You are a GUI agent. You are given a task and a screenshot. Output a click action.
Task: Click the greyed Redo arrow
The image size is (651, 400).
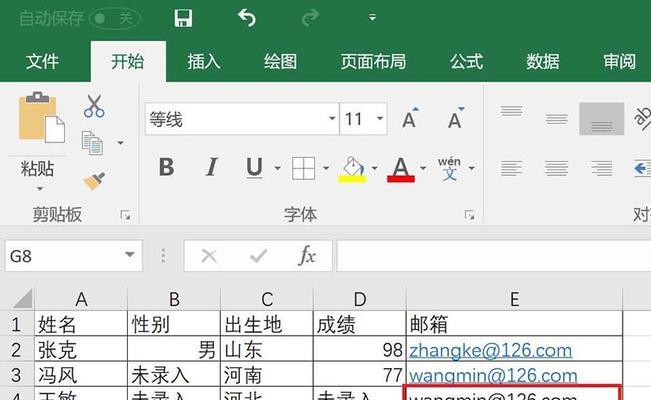310,18
